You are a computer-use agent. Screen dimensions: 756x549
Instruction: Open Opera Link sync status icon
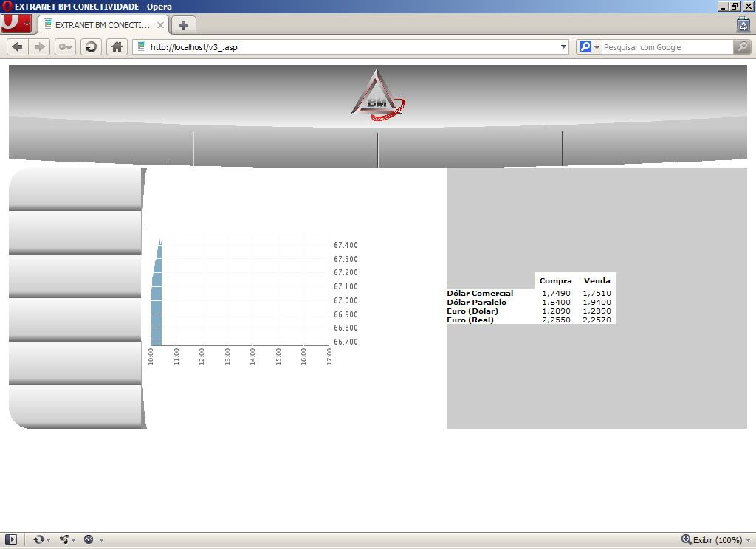point(39,540)
